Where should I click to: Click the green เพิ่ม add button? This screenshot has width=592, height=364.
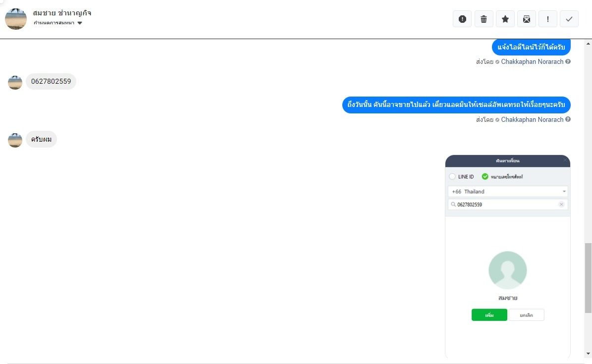(x=489, y=315)
